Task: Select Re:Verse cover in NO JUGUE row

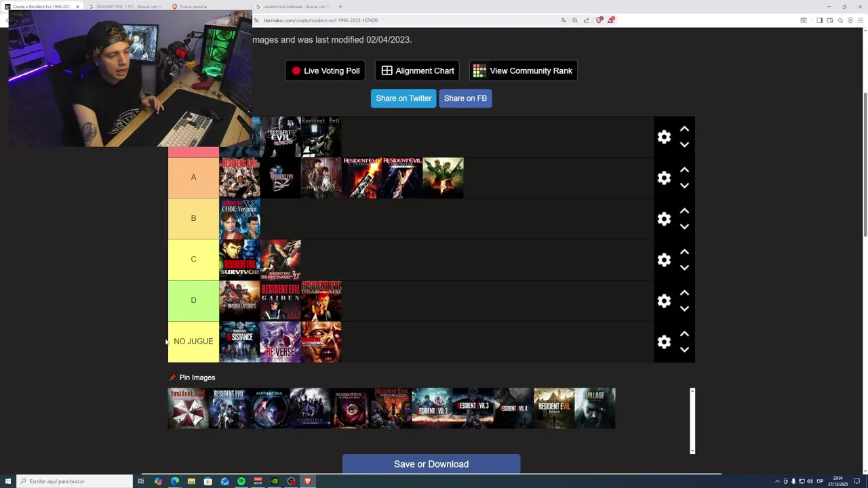Action: pyautogui.click(x=280, y=342)
